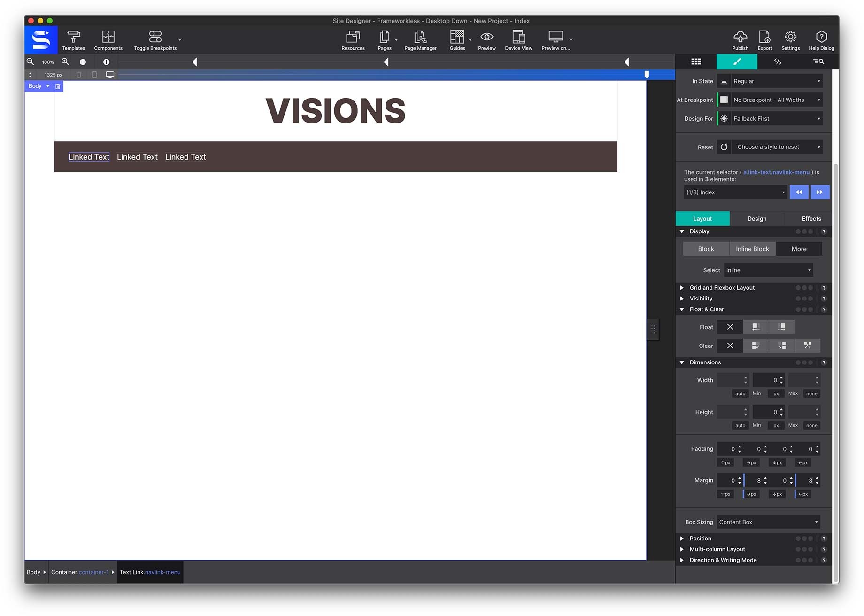Set Clear left
This screenshot has height=616, width=864.
tap(756, 346)
